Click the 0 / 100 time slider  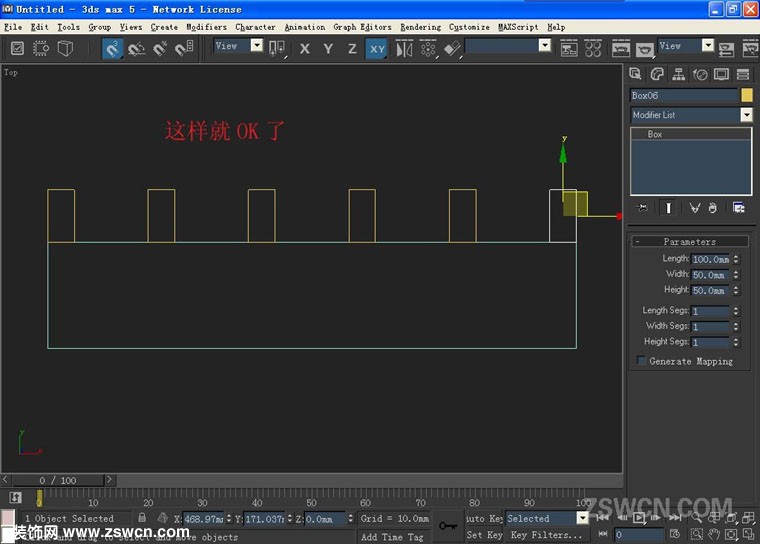[x=58, y=480]
